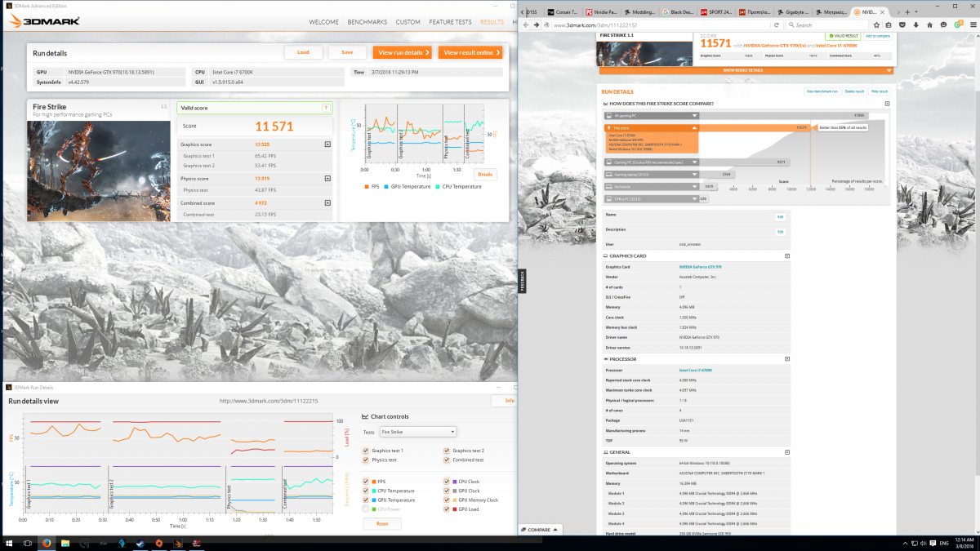Click the browser back arrow button
This screenshot has width=980, height=551.
[527, 24]
